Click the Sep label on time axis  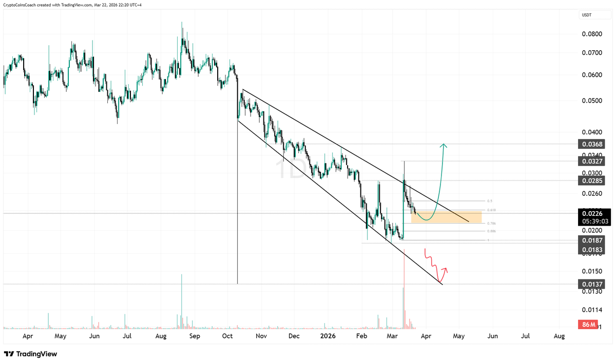(195, 336)
